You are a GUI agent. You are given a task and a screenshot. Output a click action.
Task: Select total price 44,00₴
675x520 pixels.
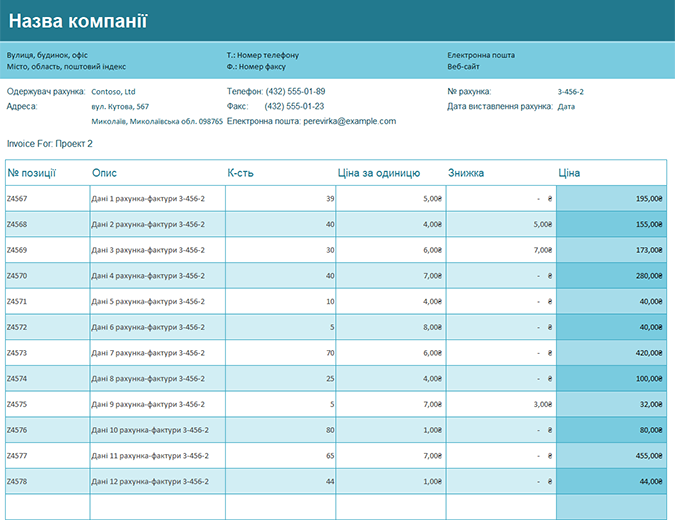click(611, 481)
